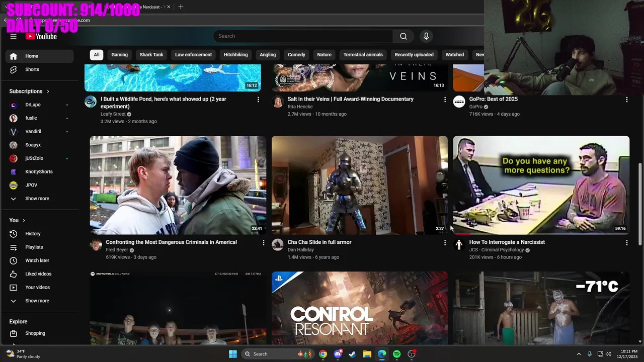
Task: Visit Rita Hencke channel name
Action: point(300,107)
